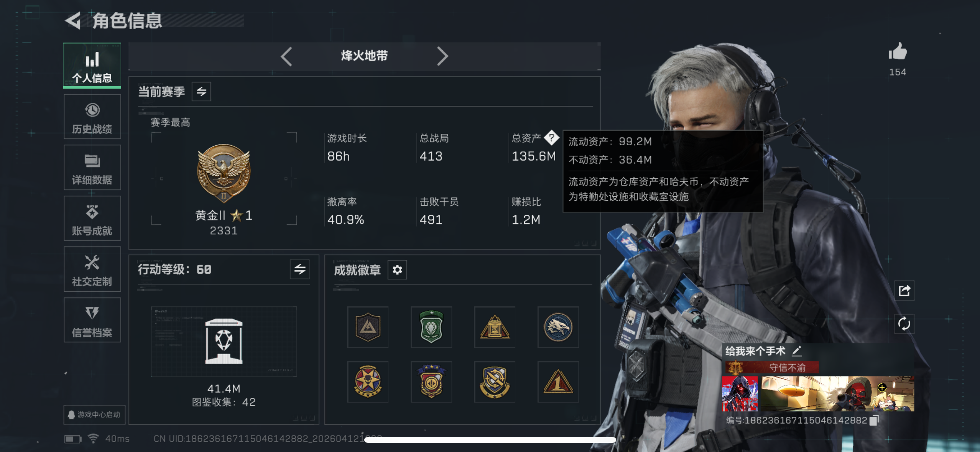Viewport: 980px width, 452px height.
Task: Select the eagle achievement badge
Action: pos(558,327)
